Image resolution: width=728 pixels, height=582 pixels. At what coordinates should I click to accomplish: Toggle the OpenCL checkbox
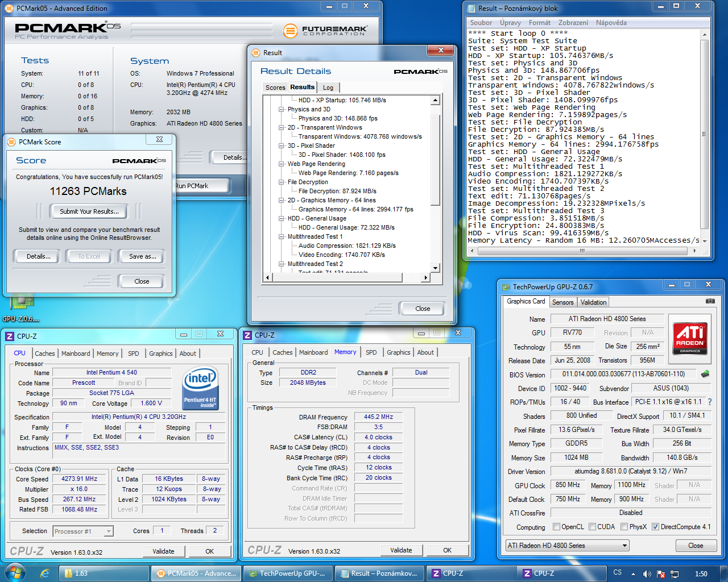click(557, 527)
